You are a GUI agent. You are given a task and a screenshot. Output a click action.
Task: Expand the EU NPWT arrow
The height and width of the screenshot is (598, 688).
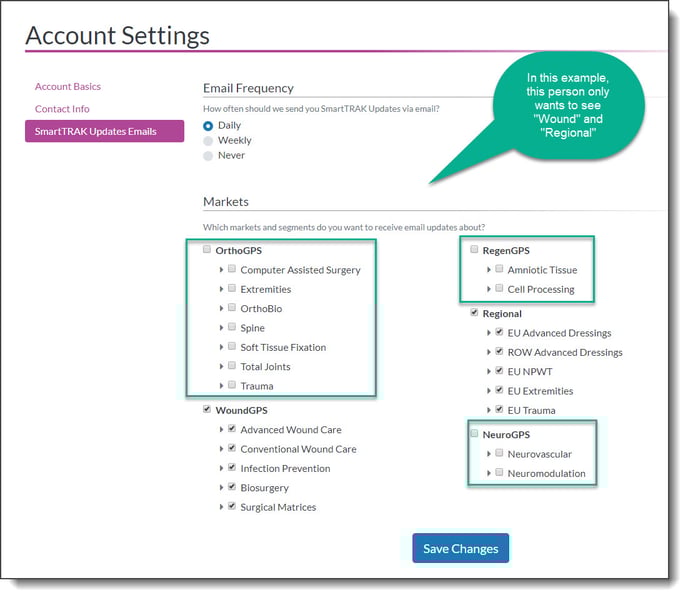click(x=489, y=371)
